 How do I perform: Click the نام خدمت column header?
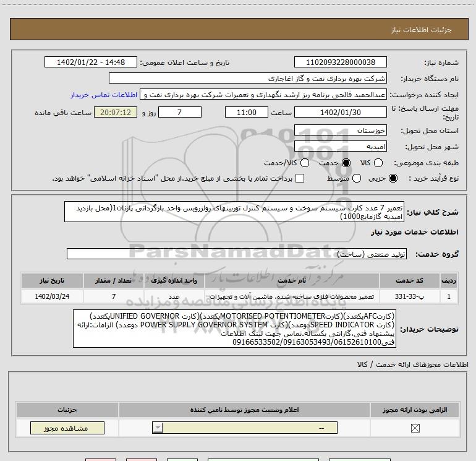(x=292, y=280)
